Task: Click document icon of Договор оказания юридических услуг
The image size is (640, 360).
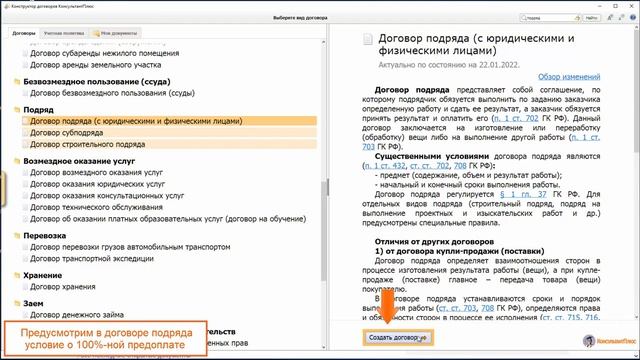Action: point(25,184)
